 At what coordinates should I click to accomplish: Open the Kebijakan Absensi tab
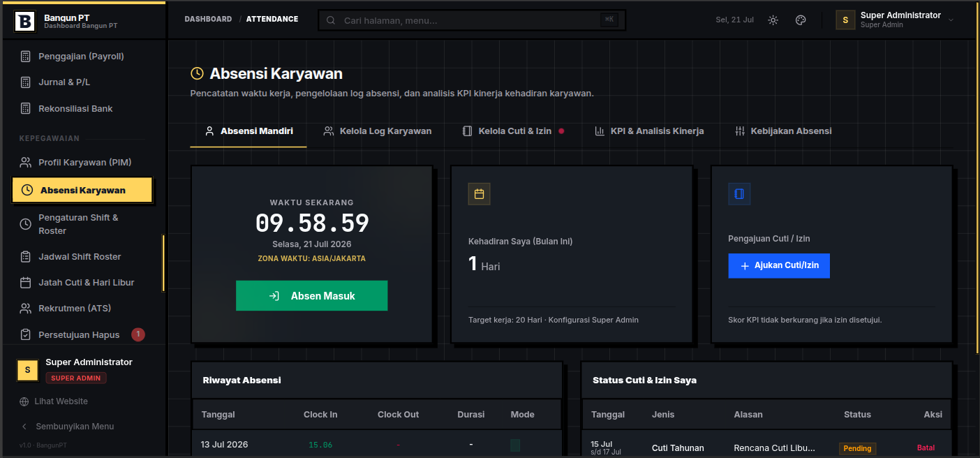click(x=783, y=131)
